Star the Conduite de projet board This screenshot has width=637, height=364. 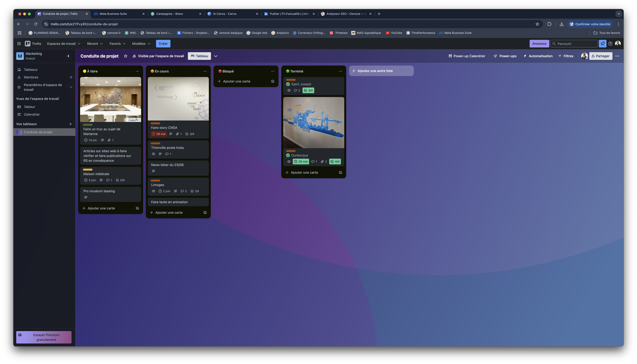pyautogui.click(x=126, y=56)
